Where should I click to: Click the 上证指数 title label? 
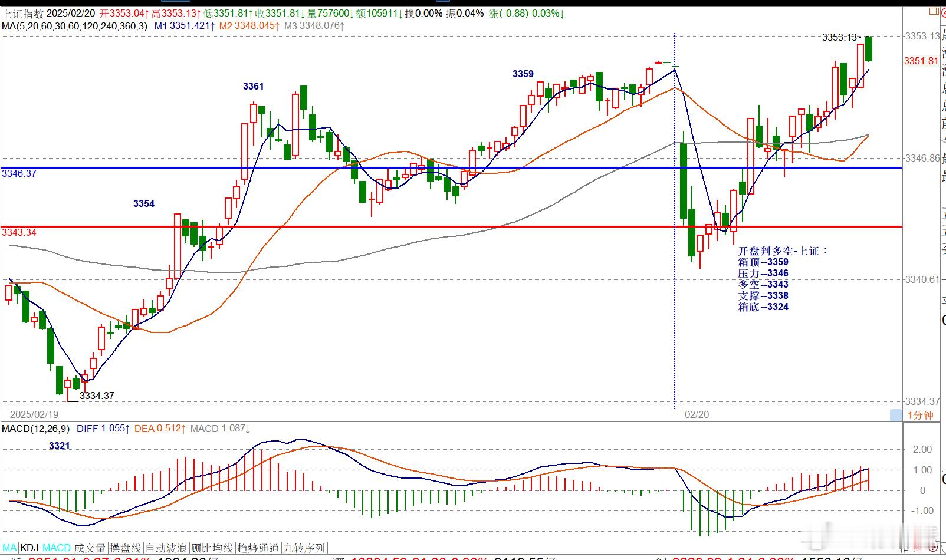coord(22,13)
